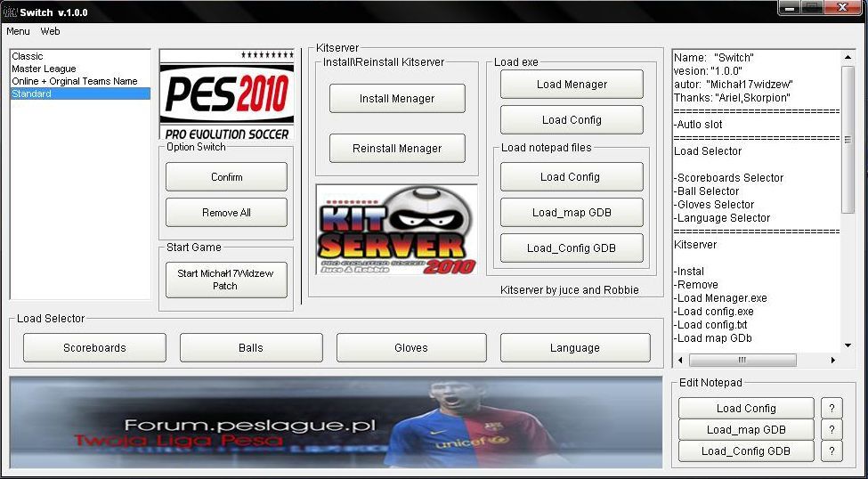Click Install Menager button
Viewport: 868px width, 479px height.
[x=397, y=99]
